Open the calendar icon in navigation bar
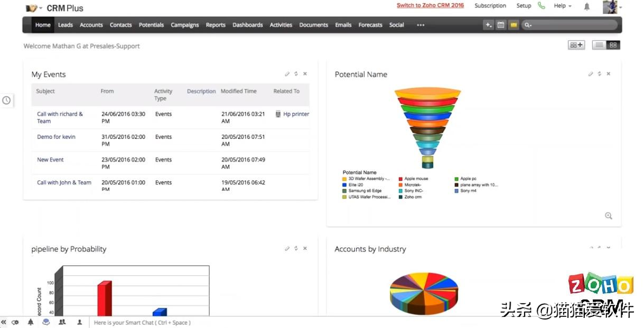Screen dimensions: 644x328 point(501,25)
